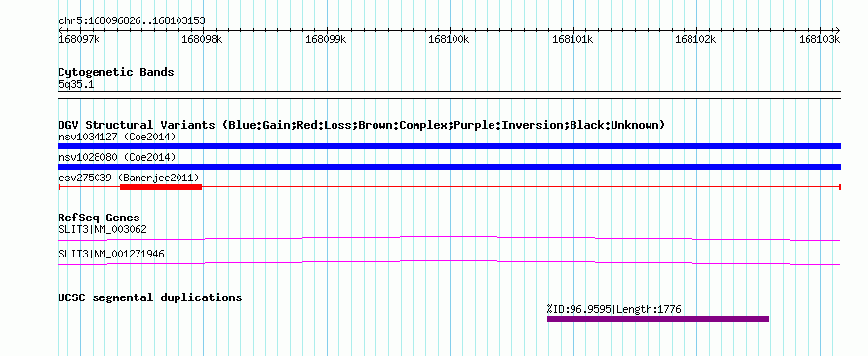The width and height of the screenshot is (868, 356).
Task: Click the Cytogenetic Bands track title
Action: click(116, 72)
